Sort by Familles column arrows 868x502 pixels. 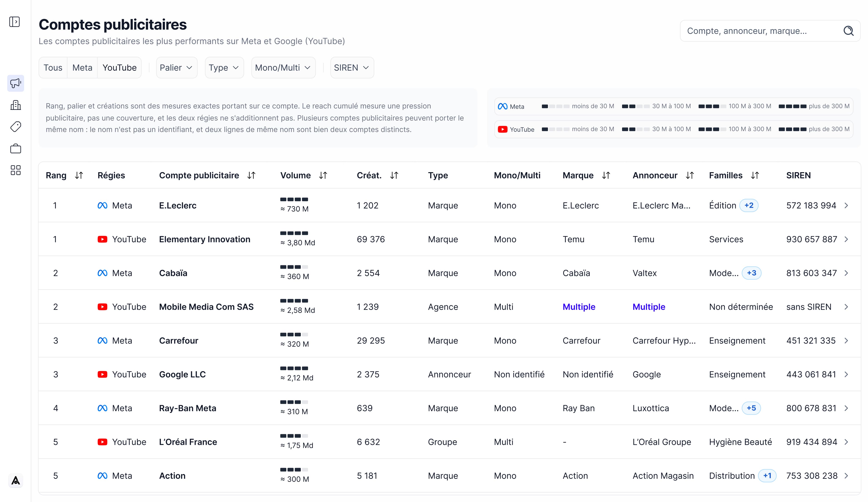(x=755, y=176)
